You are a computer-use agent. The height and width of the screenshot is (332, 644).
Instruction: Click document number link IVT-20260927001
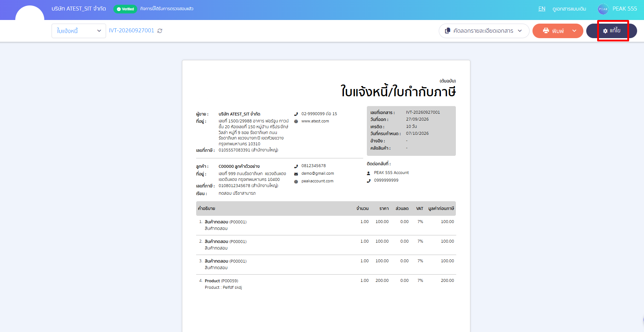pyautogui.click(x=131, y=31)
